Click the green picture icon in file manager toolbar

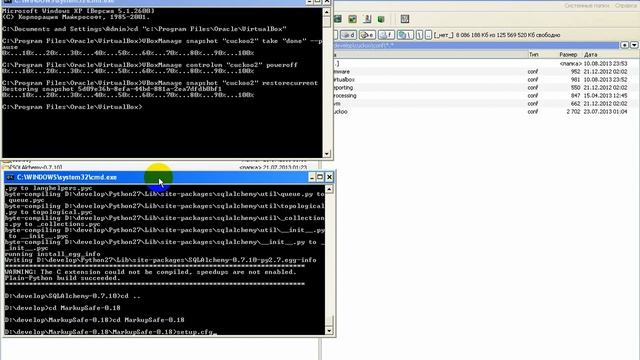[x=352, y=19]
